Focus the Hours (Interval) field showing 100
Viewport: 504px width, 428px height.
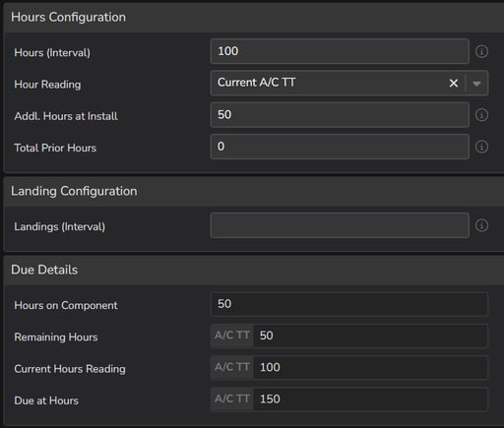(340, 51)
